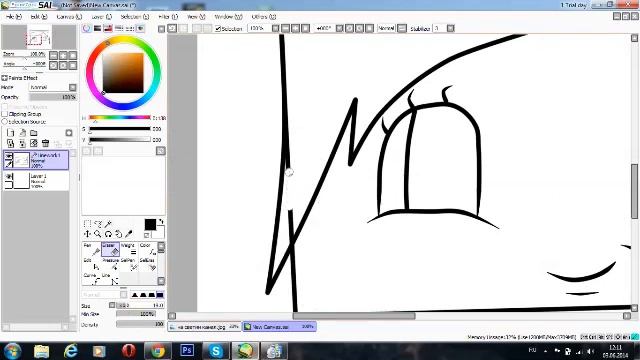640x360 pixels.
Task: Select the SelPen tool
Action: pos(129,264)
